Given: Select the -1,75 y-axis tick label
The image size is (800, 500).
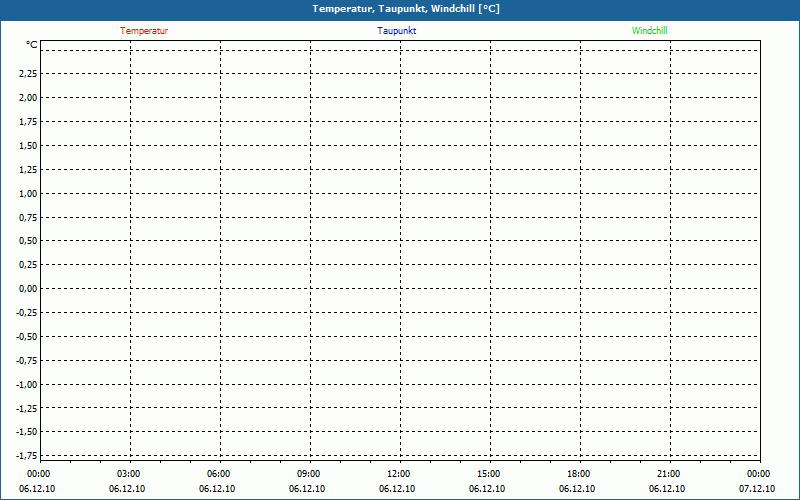Looking at the screenshot, I should coord(25,432).
